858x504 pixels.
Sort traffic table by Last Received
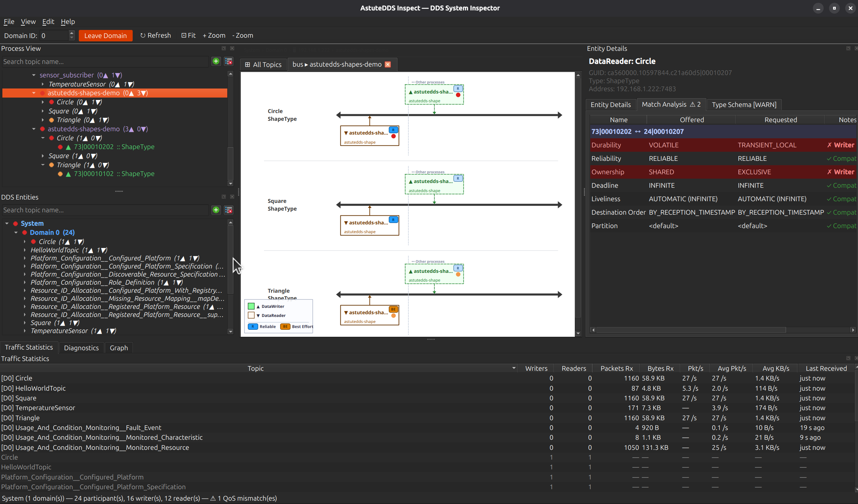pyautogui.click(x=826, y=368)
